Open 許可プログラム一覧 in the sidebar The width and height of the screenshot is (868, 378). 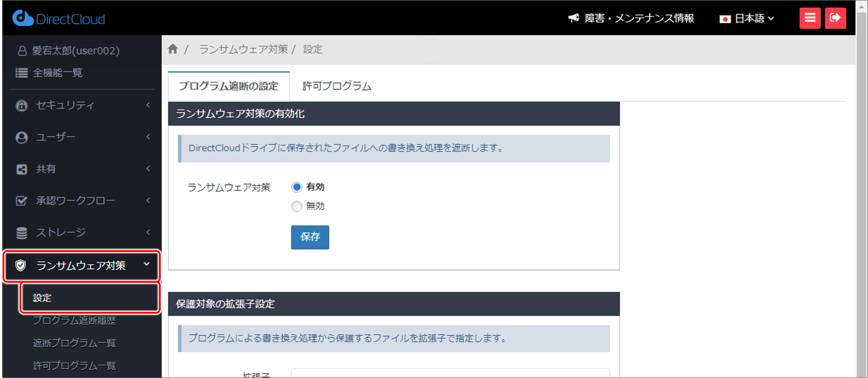coord(74,366)
